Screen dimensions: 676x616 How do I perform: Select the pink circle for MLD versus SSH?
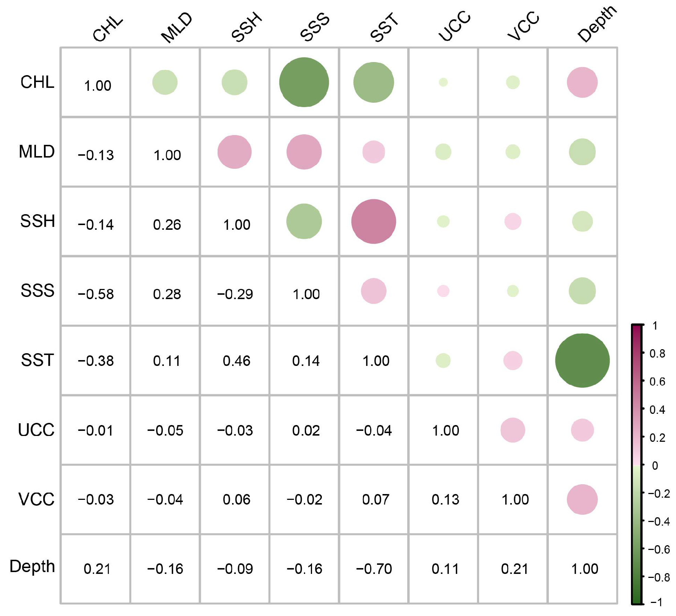(234, 152)
